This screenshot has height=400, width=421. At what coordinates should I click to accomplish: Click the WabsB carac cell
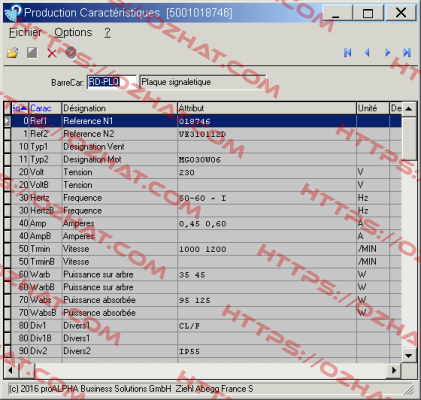(x=45, y=313)
